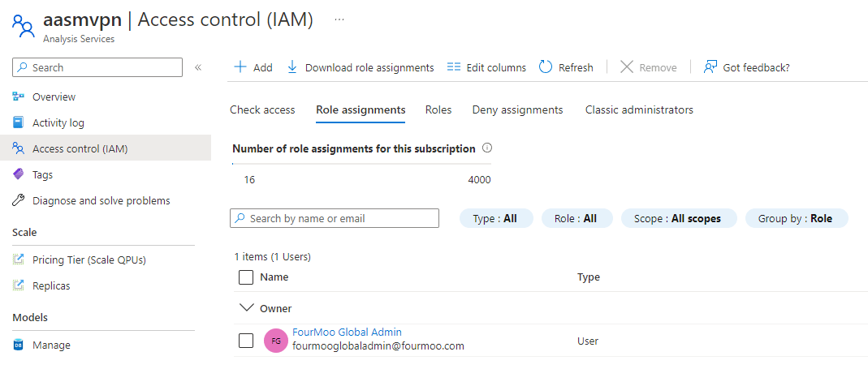The height and width of the screenshot is (369, 868).
Task: Collapse the sidebar with double chevron
Action: tap(197, 67)
